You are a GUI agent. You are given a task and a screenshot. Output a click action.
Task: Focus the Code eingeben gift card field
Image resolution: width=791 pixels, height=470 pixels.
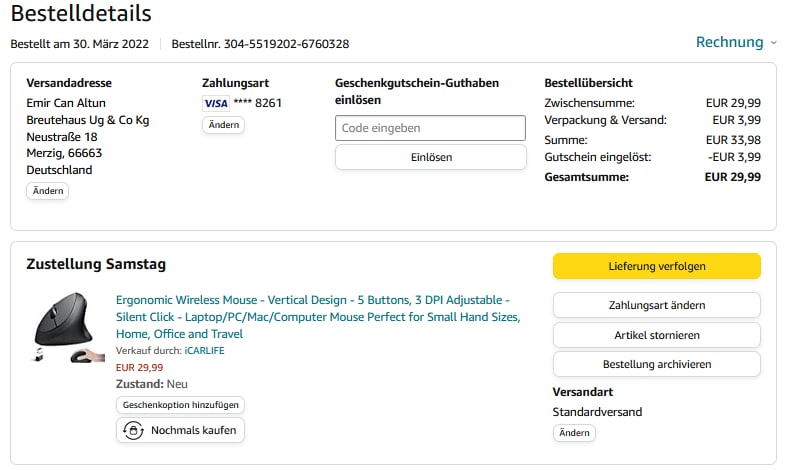pyautogui.click(x=430, y=128)
